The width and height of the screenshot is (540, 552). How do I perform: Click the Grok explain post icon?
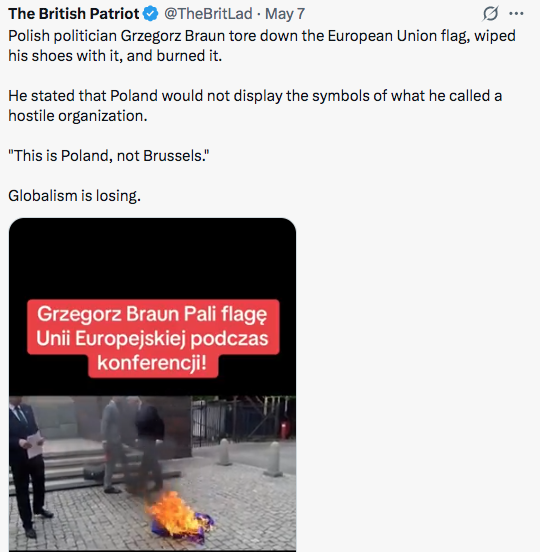(490, 14)
